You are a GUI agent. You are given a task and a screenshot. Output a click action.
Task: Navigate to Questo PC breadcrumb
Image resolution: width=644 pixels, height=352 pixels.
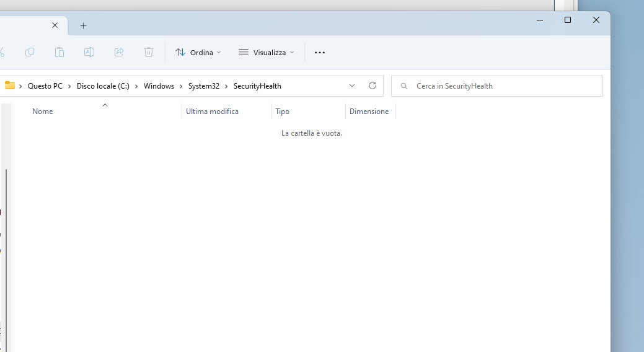pyautogui.click(x=45, y=86)
